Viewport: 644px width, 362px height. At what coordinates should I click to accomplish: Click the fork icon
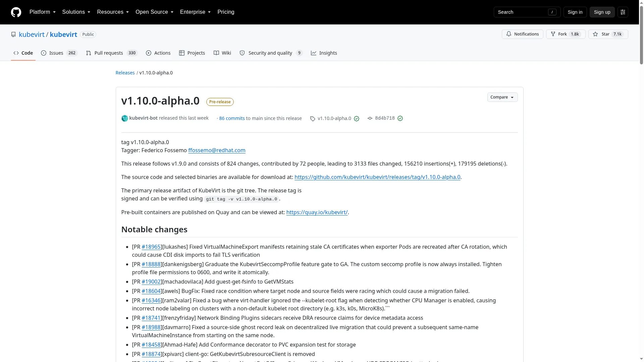[553, 34]
